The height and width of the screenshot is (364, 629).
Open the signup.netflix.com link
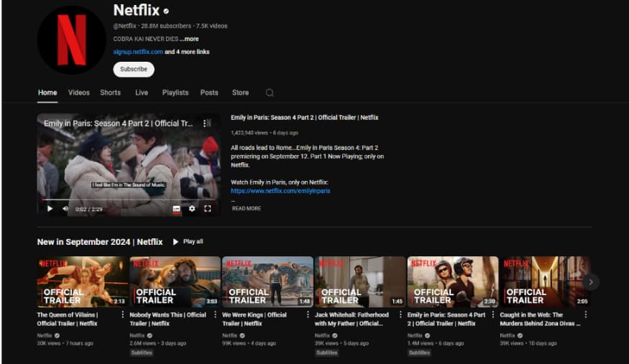pos(138,52)
